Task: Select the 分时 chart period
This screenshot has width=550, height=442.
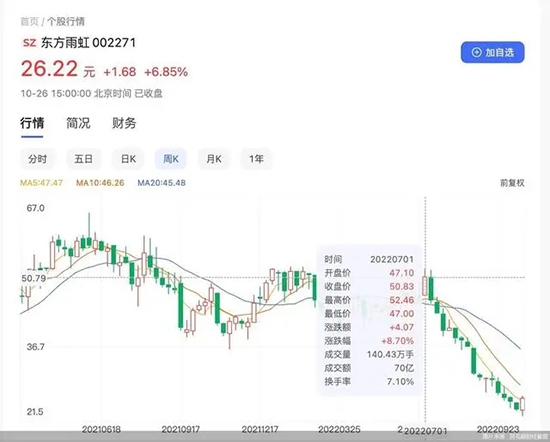Action: 38,159
